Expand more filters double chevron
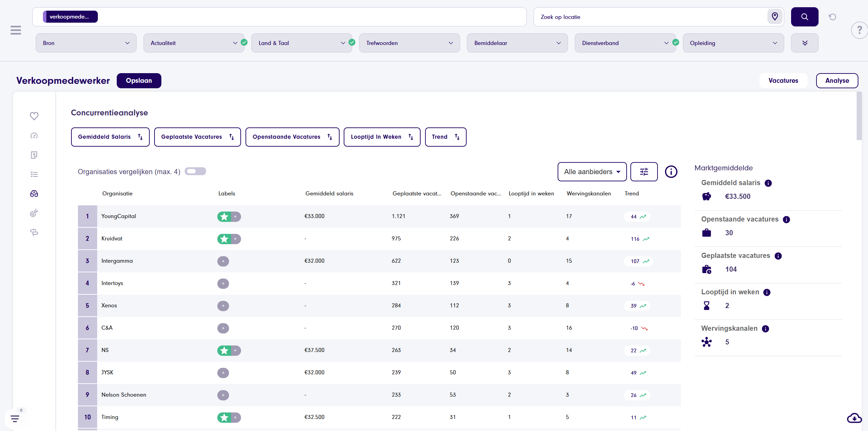 pos(804,43)
